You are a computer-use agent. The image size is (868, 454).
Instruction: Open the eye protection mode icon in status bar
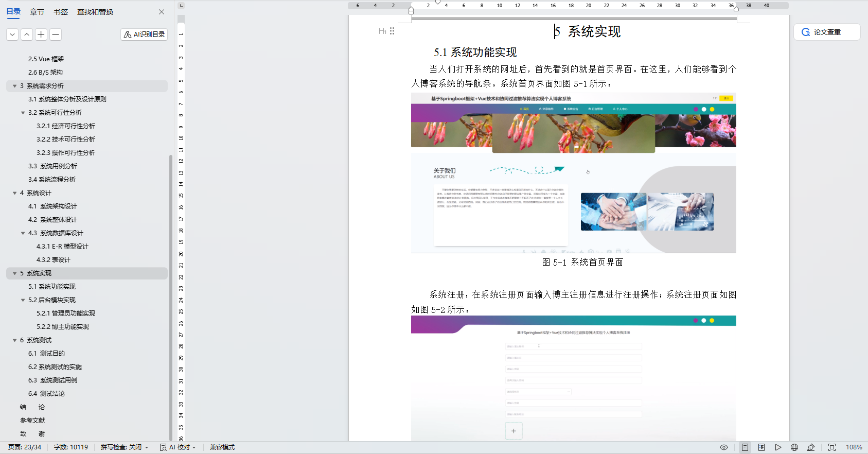coord(724,447)
